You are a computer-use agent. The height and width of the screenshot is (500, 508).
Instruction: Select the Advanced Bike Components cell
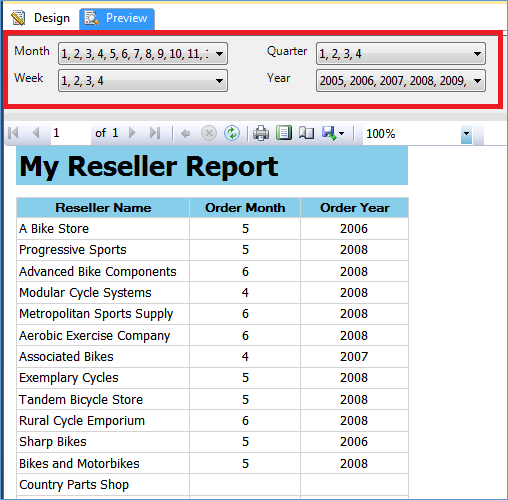103,271
